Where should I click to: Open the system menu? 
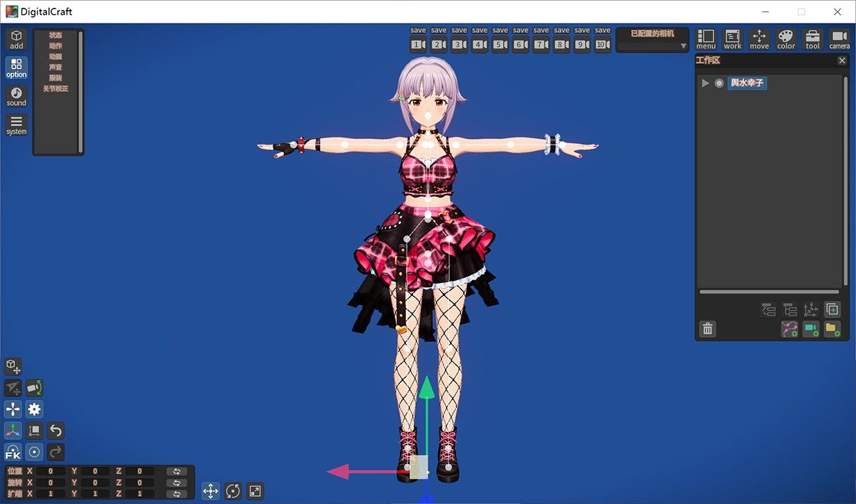pyautogui.click(x=16, y=125)
